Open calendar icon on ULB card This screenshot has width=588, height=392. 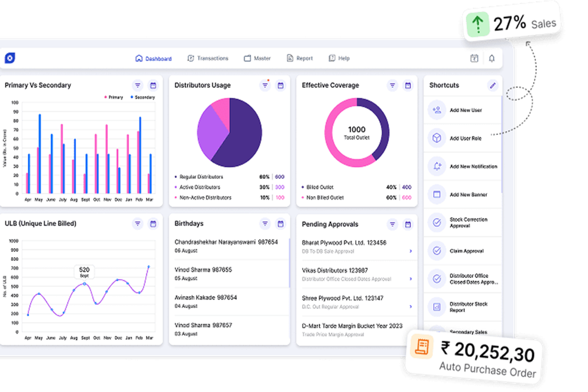[153, 224]
